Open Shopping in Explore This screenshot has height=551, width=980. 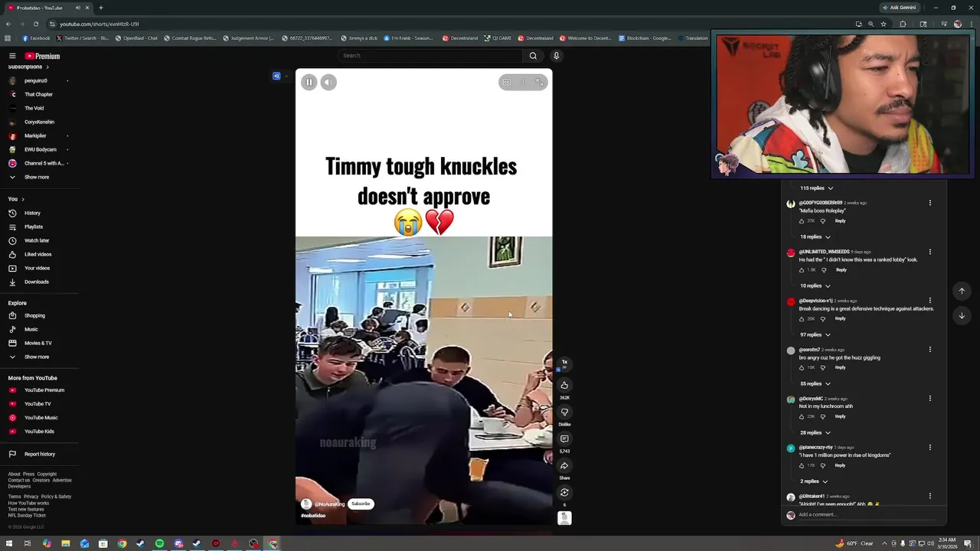pos(34,315)
